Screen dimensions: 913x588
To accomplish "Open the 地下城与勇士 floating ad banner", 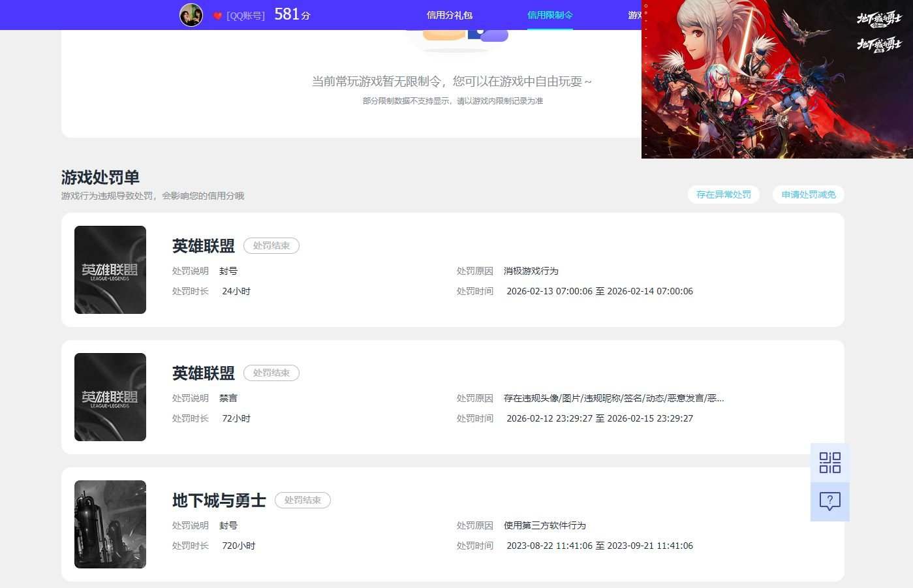I will pos(777,79).
